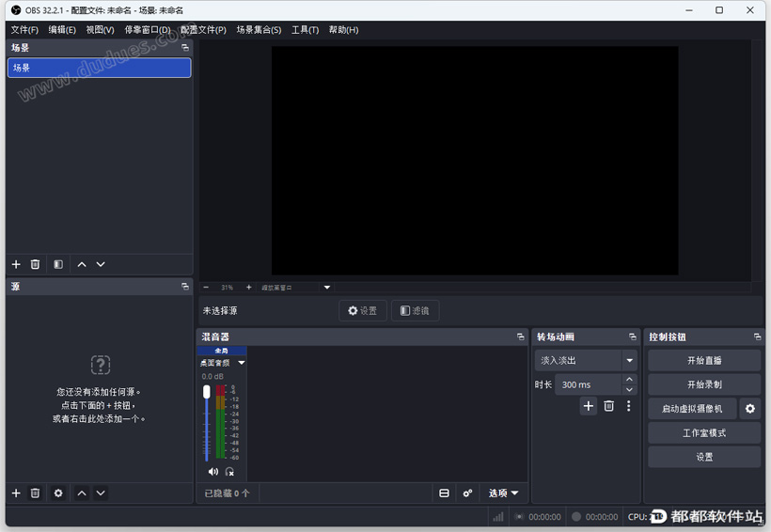Screen dimensions: 771x532
Task: Pop out the Controls dock
Action: tap(757, 336)
